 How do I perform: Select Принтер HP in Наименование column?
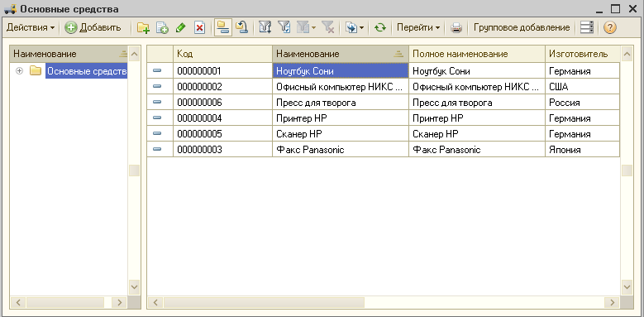(341, 118)
